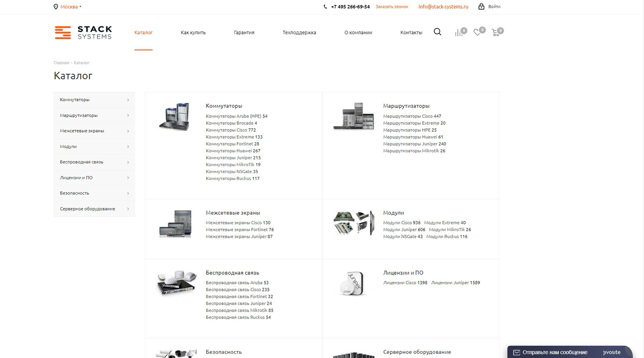Select Модули Extreme 40

445,223
